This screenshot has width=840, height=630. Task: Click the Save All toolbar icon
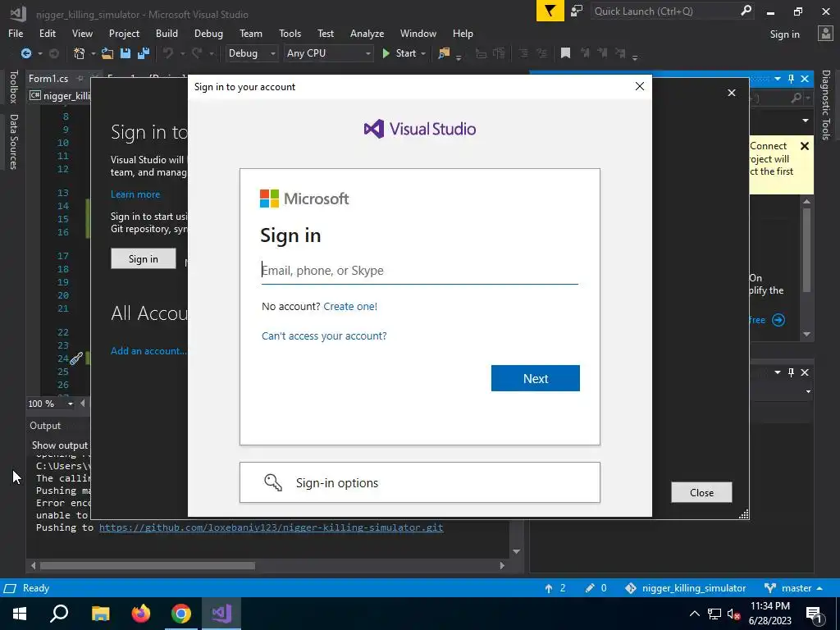[144, 53]
